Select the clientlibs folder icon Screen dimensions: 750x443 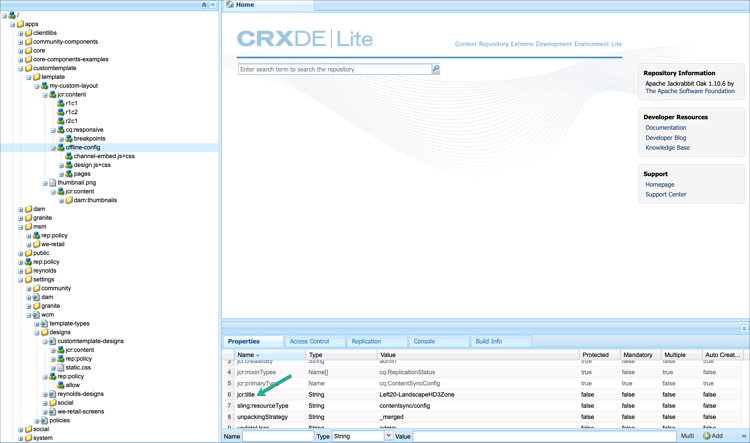click(x=29, y=33)
